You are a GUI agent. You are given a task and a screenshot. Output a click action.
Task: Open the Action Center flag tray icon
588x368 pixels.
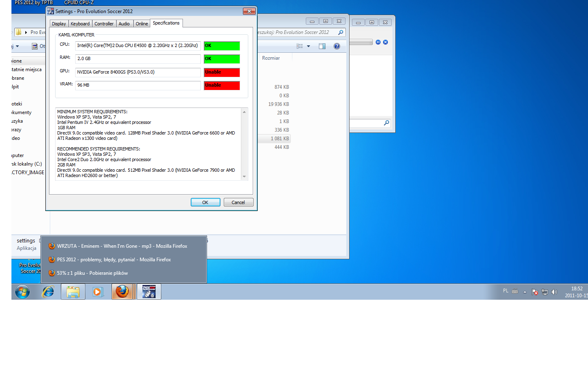535,292
